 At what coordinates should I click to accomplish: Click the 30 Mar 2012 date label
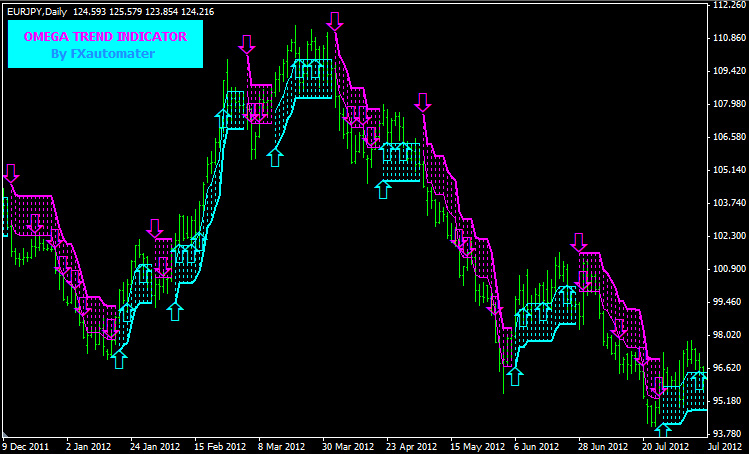point(348,447)
